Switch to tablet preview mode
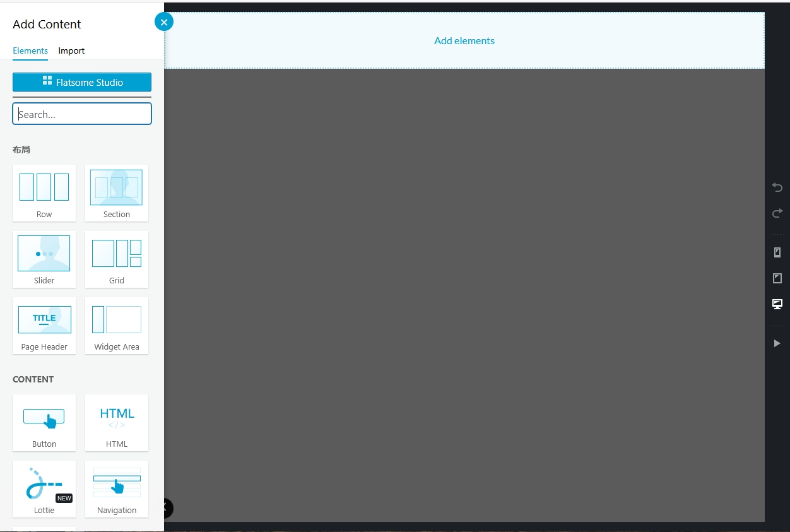Image resolution: width=790 pixels, height=532 pixels. pyautogui.click(x=777, y=278)
